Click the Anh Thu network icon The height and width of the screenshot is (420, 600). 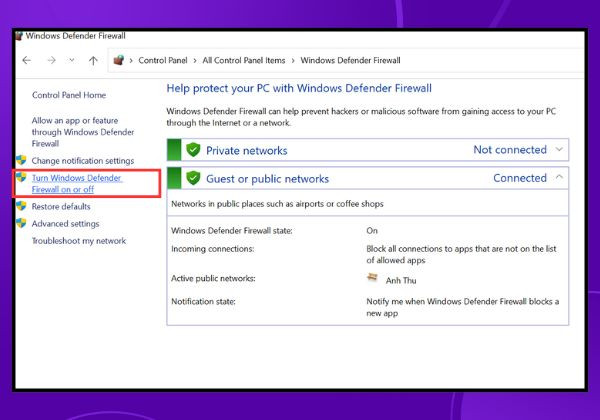click(x=372, y=277)
